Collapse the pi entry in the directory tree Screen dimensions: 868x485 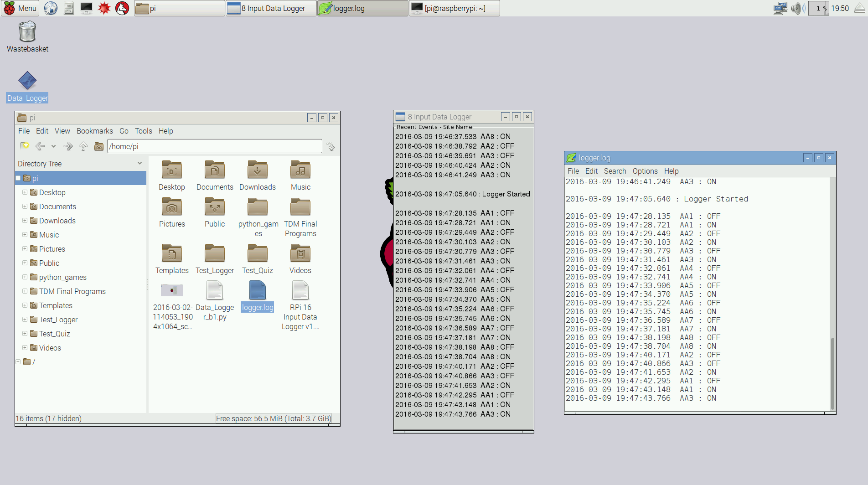[18, 178]
